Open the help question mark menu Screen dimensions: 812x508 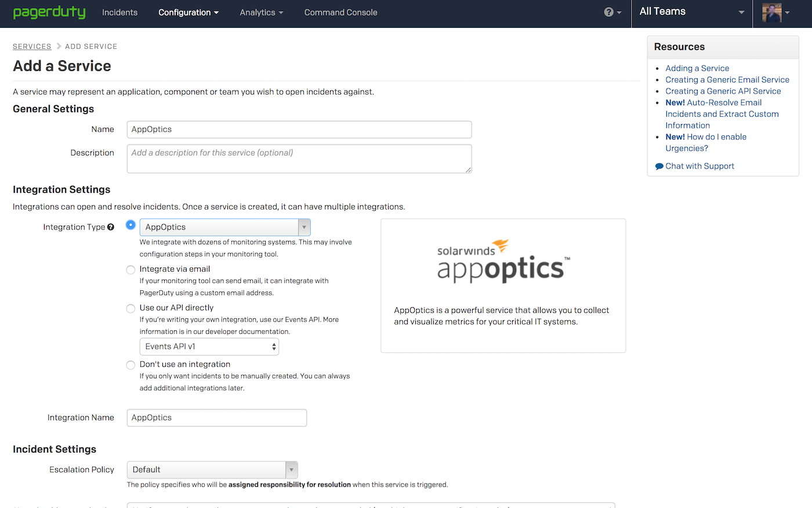(608, 12)
